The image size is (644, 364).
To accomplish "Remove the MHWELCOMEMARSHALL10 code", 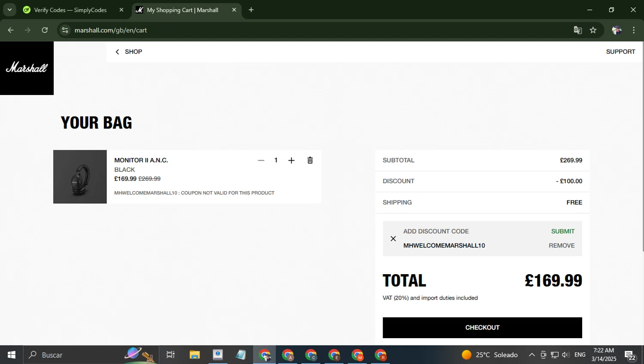I will point(562,245).
